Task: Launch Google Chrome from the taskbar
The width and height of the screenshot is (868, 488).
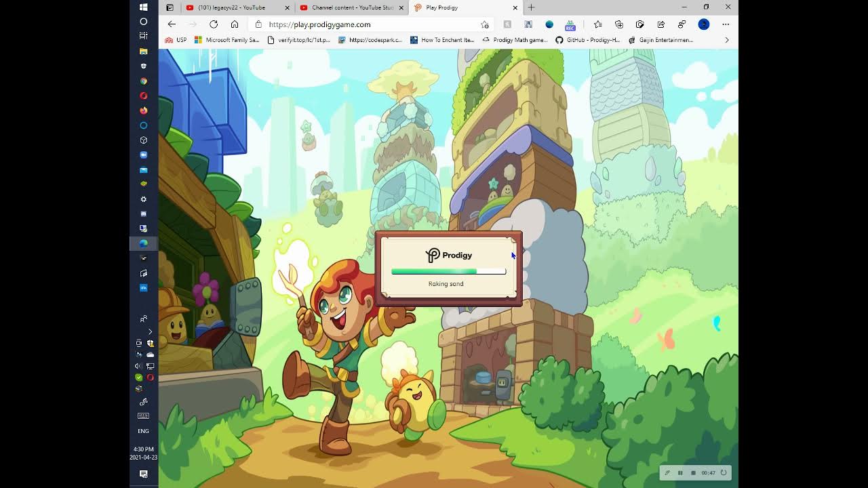Action: (x=143, y=81)
